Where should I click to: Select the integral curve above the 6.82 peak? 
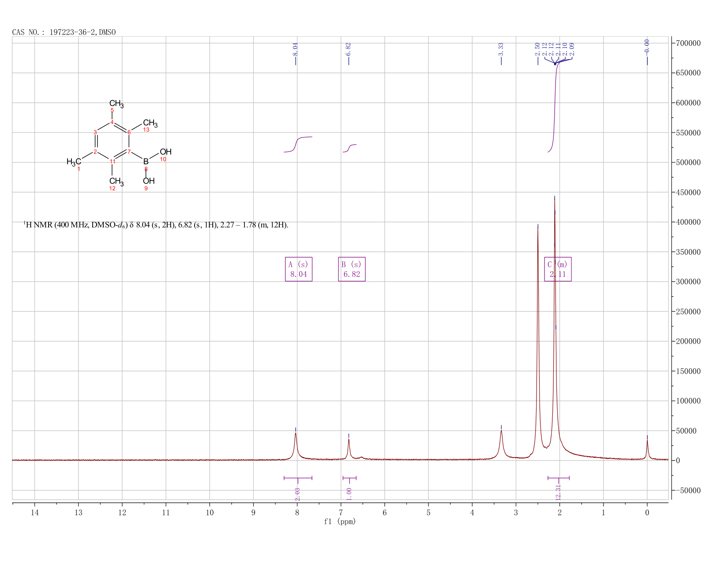pos(349,148)
